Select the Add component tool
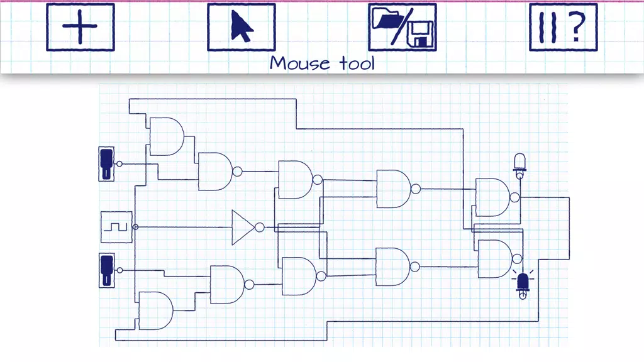Screen dimensions: 644x362 pos(80,28)
